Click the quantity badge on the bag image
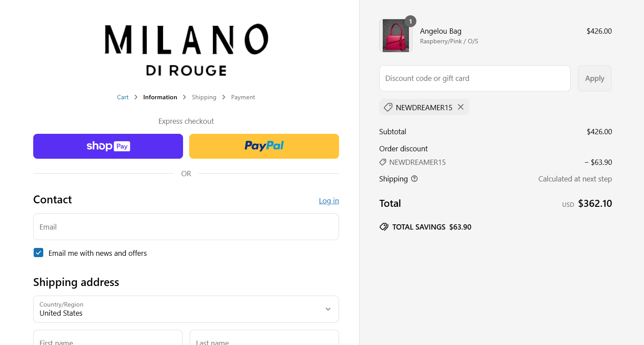644x345 pixels. point(410,21)
